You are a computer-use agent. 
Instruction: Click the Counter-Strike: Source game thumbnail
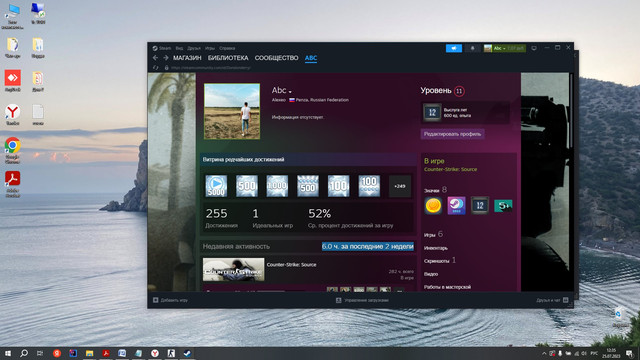[x=233, y=269]
